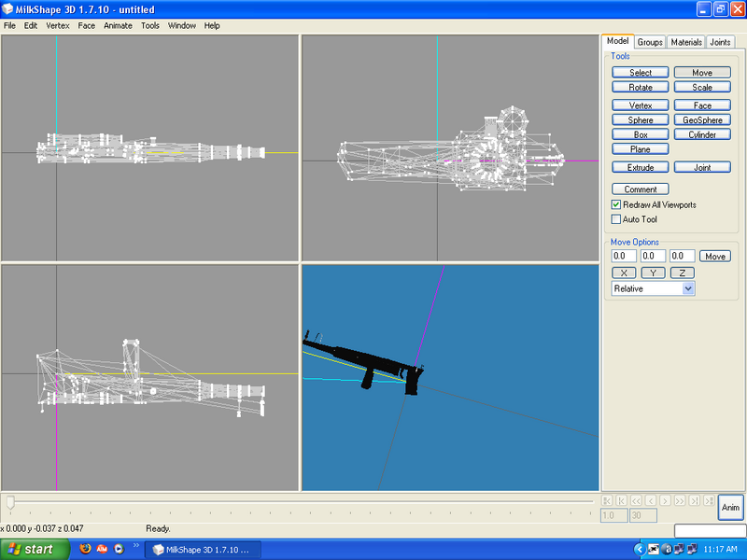This screenshot has height=560, width=747.
Task: Activate the Rotate tool
Action: (641, 87)
